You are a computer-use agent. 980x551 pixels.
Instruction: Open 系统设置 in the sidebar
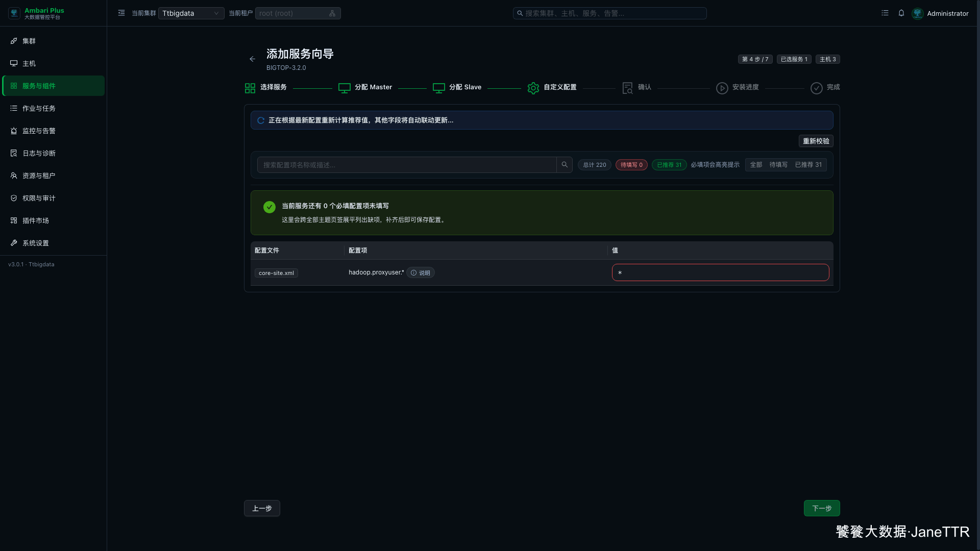pos(53,243)
